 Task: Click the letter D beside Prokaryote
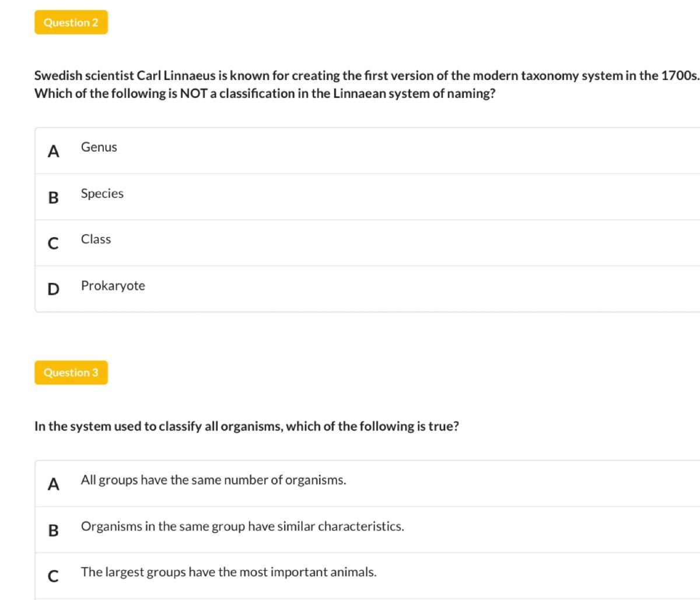pyautogui.click(x=53, y=289)
